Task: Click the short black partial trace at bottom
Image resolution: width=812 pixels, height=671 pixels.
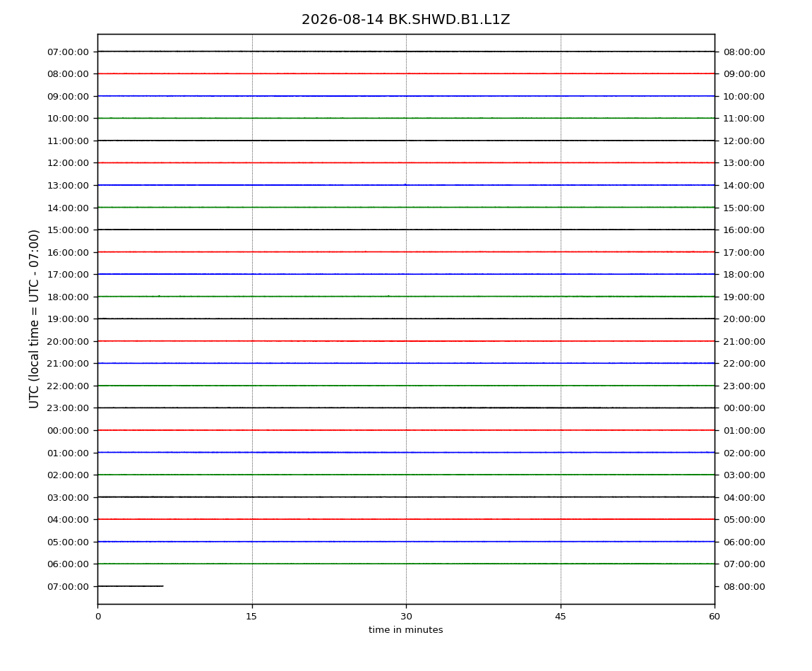Action: [x=131, y=586]
